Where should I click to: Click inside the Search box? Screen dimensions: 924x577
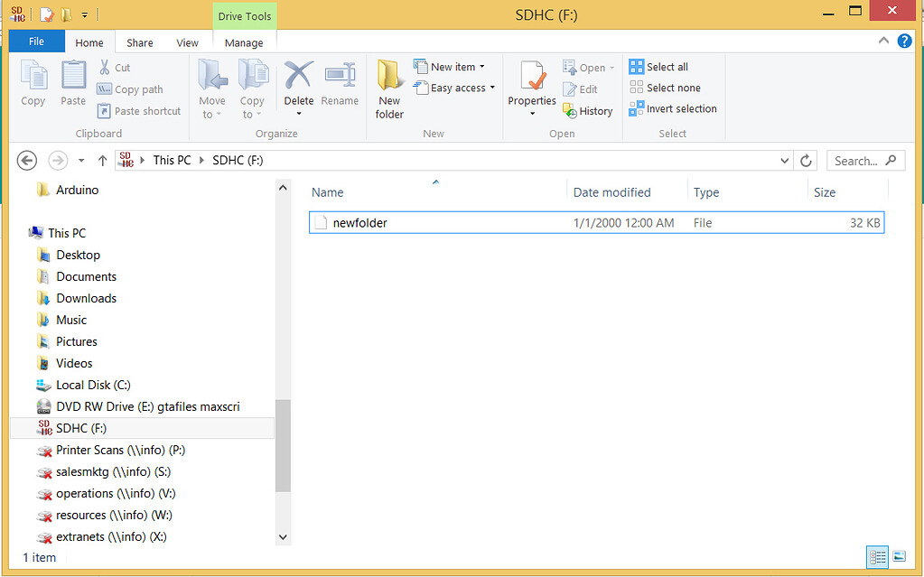pos(858,160)
